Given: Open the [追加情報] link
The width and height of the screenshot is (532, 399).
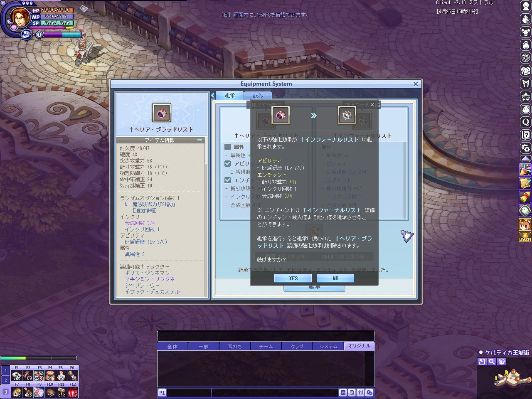Looking at the screenshot, I should point(145,211).
